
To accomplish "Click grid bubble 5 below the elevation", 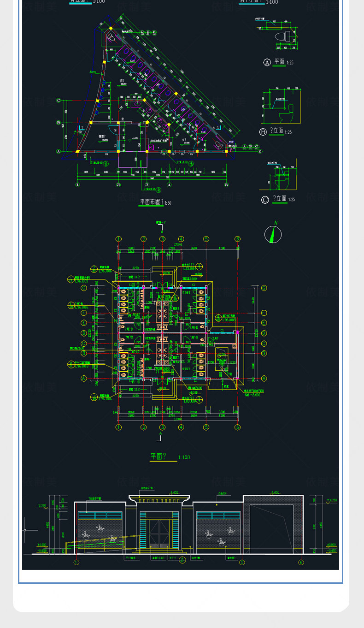I will pos(242,562).
